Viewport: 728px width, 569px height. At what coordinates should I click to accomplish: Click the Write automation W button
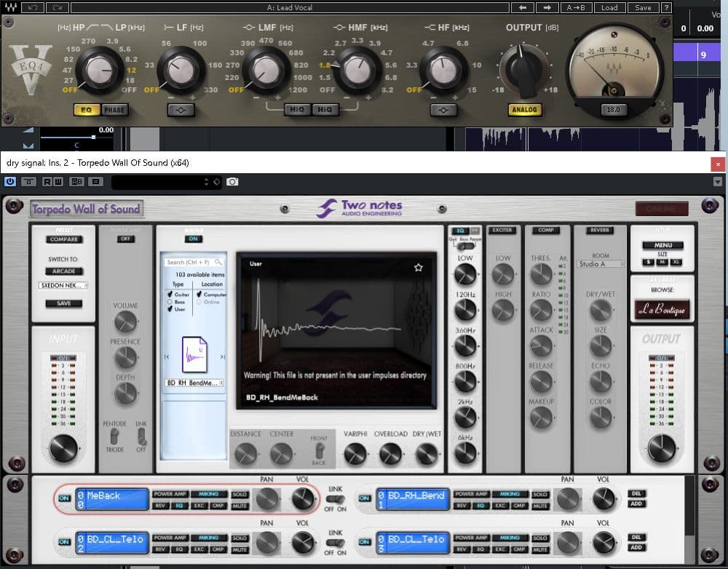tap(58, 181)
